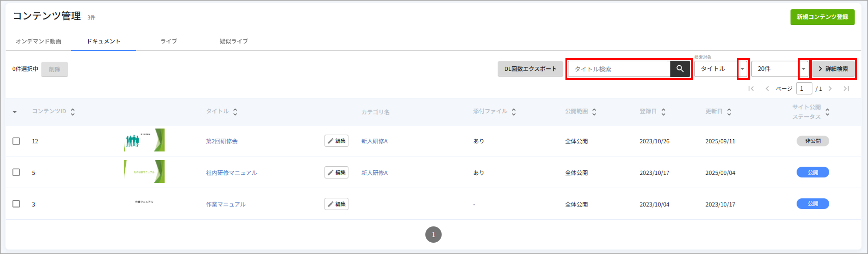Click the 2023/10/26 registration date

point(654,141)
